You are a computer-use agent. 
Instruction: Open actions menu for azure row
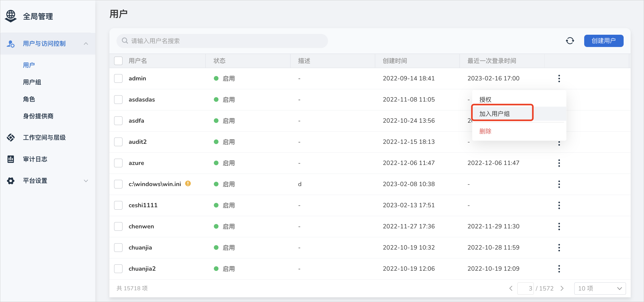[559, 163]
